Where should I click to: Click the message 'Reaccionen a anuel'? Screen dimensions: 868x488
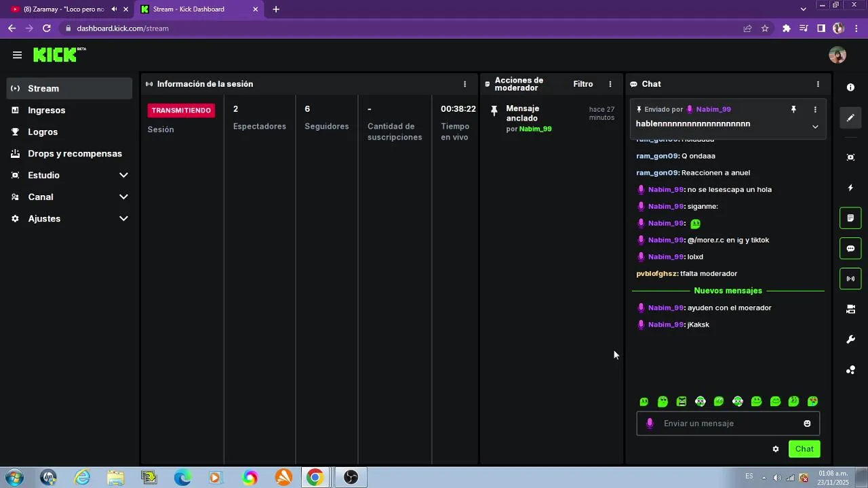click(715, 173)
